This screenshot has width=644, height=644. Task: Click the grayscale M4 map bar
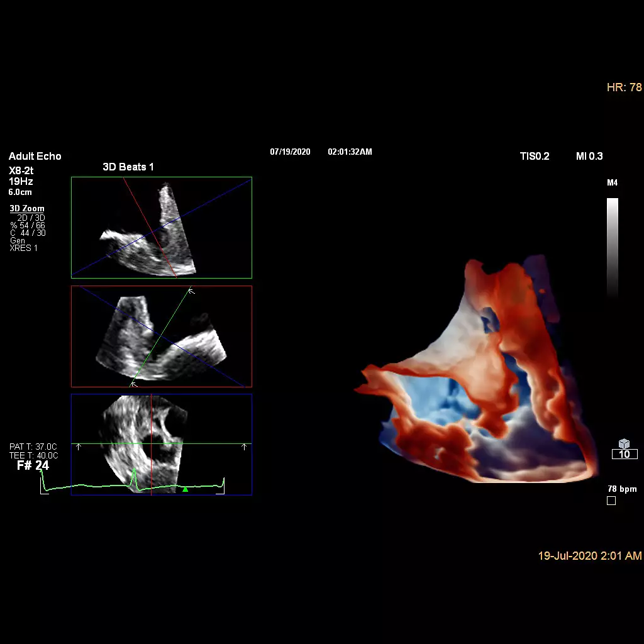pyautogui.click(x=612, y=245)
